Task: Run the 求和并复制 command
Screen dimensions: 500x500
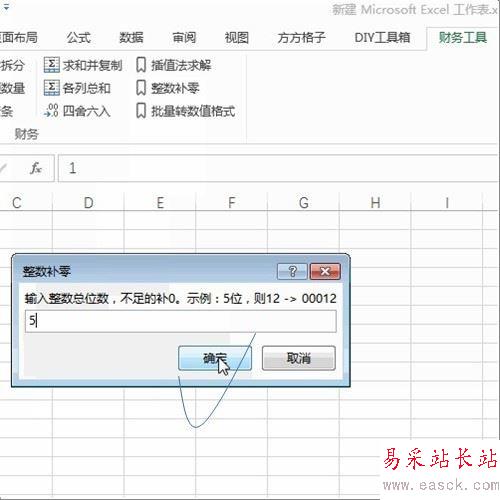Action: (x=83, y=65)
